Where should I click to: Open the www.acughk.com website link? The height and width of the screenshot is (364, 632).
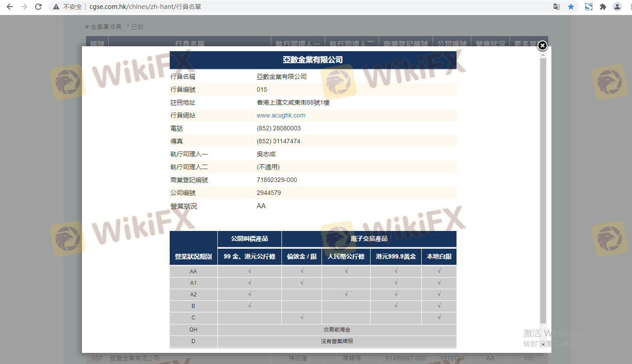281,115
